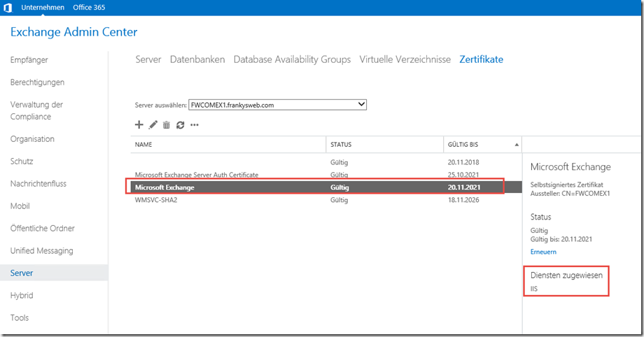Click the Office logo icon
The image size is (644, 337).
point(8,8)
